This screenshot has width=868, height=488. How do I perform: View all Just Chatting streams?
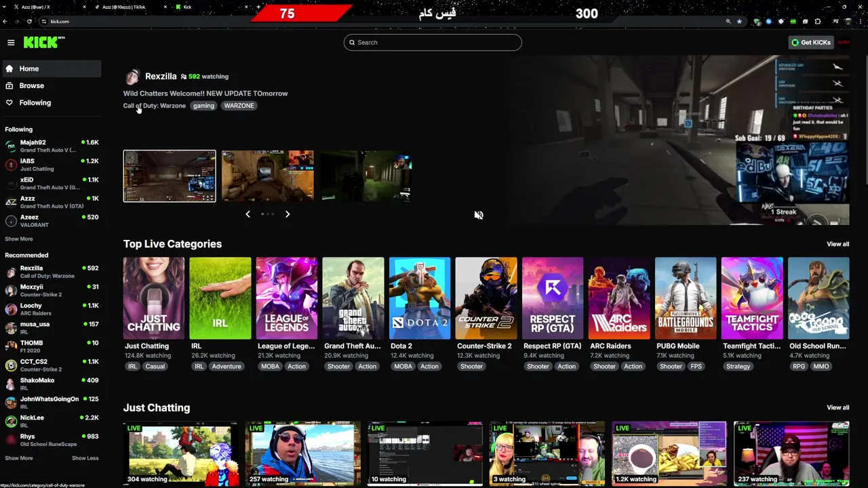click(x=837, y=407)
